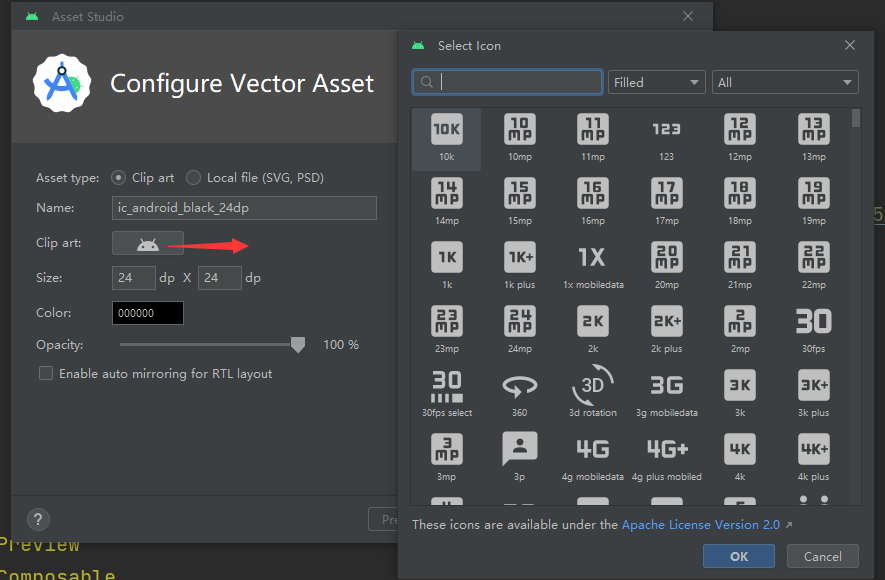Select the Clip art radio button

point(119,177)
